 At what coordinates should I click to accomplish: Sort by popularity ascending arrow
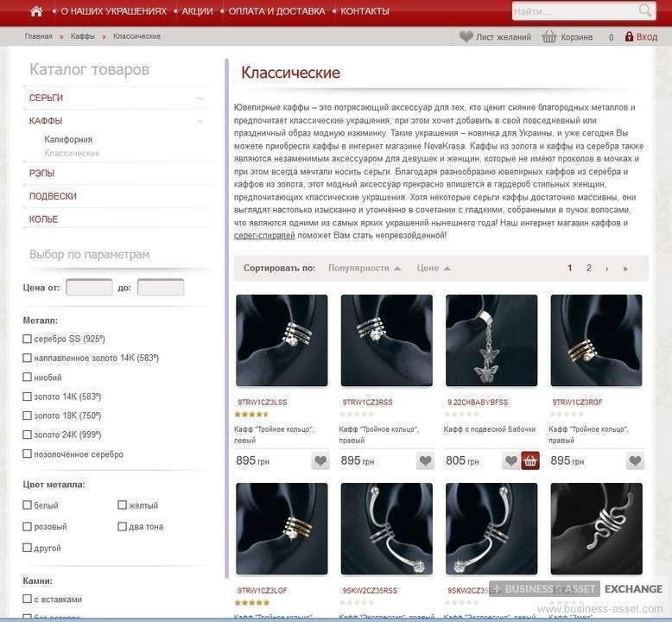point(397,269)
